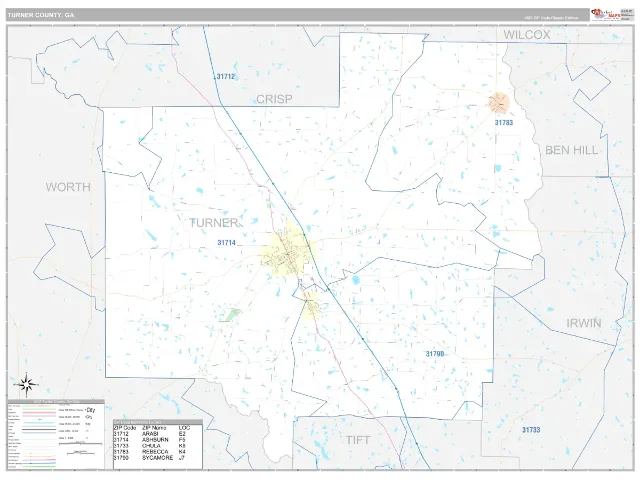Click the WILCOX county label
Screen dimensions: 640x480
(527, 35)
